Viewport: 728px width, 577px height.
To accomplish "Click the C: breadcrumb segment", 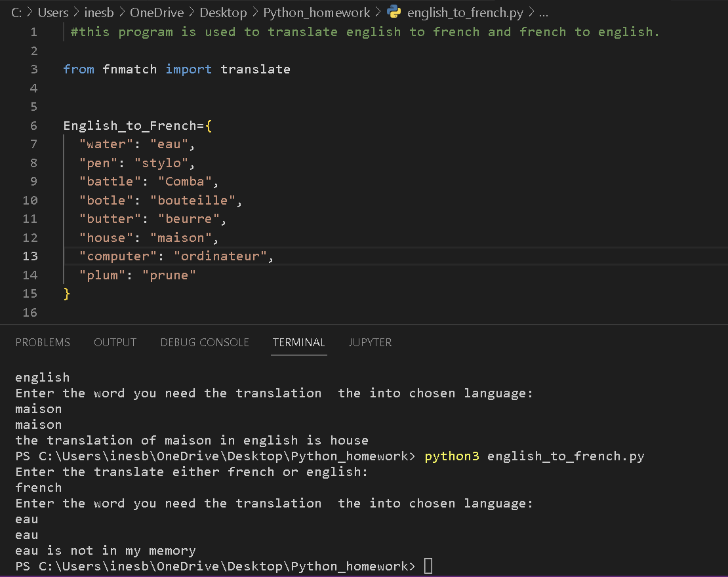I will (x=16, y=12).
